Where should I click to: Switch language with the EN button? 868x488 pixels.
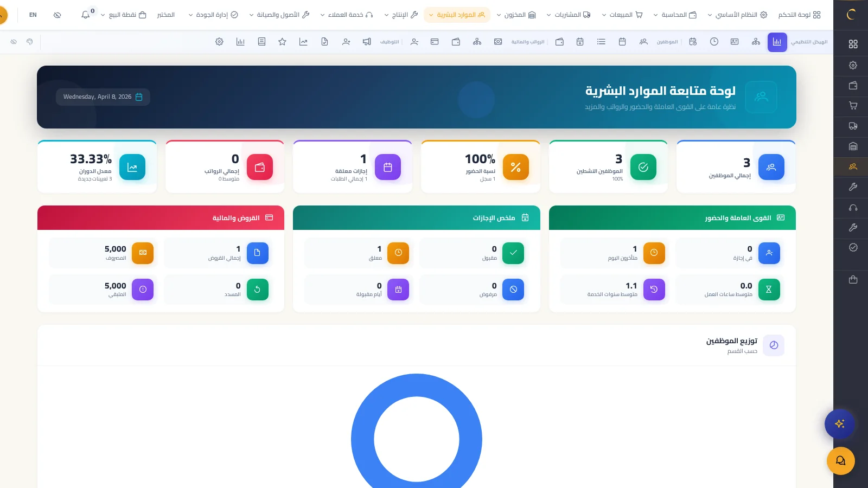click(x=33, y=15)
